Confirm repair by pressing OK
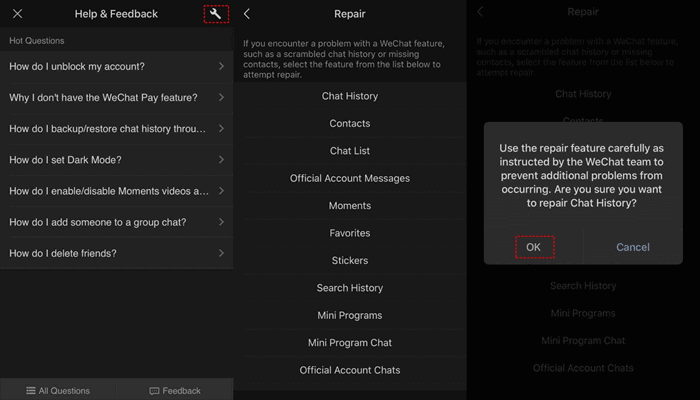The image size is (700, 400). click(533, 247)
